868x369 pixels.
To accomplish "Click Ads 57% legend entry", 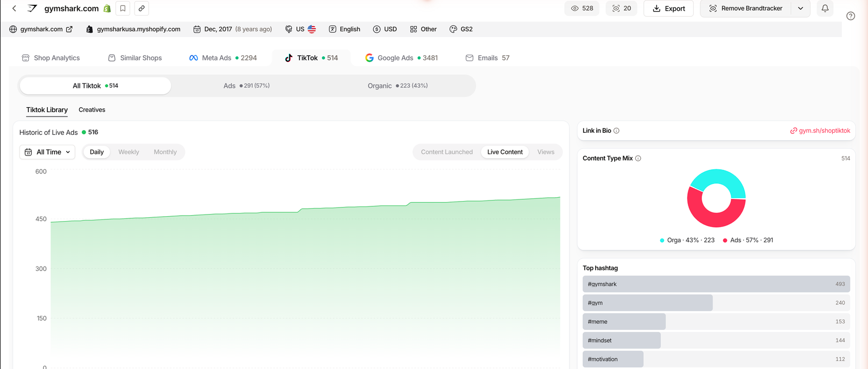I will [748, 240].
